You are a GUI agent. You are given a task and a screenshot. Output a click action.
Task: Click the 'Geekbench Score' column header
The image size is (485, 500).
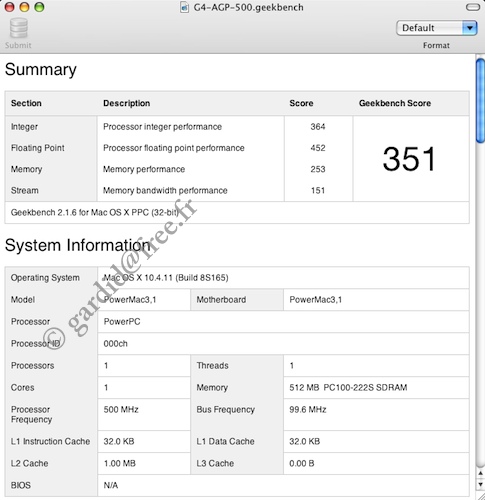[395, 103]
